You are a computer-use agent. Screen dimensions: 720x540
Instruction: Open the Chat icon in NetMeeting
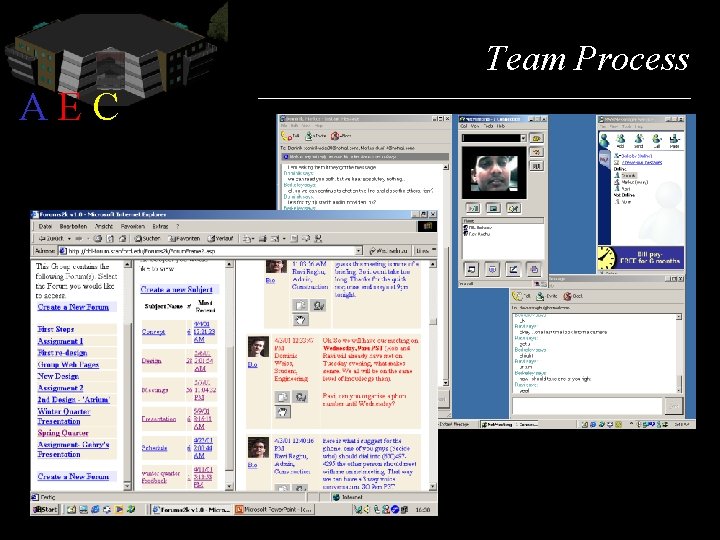click(x=492, y=269)
